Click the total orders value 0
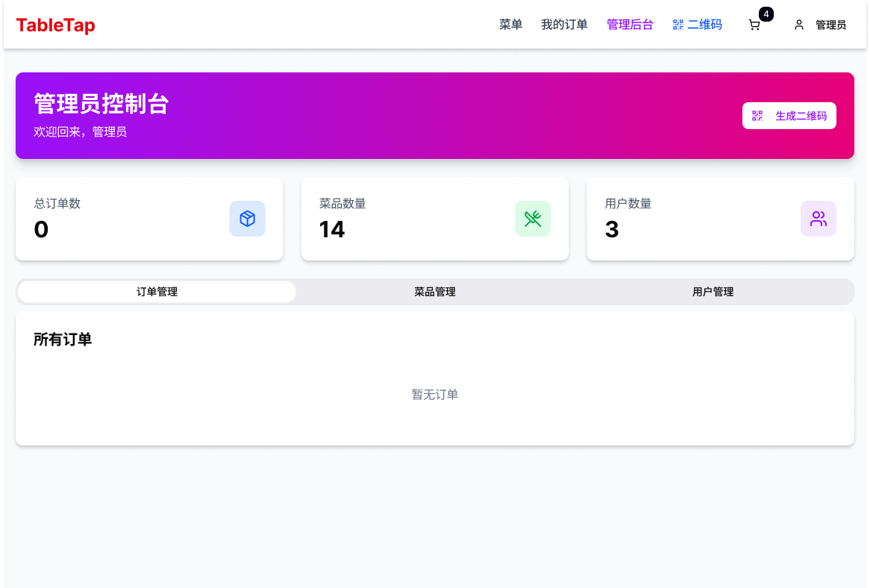 tap(41, 230)
